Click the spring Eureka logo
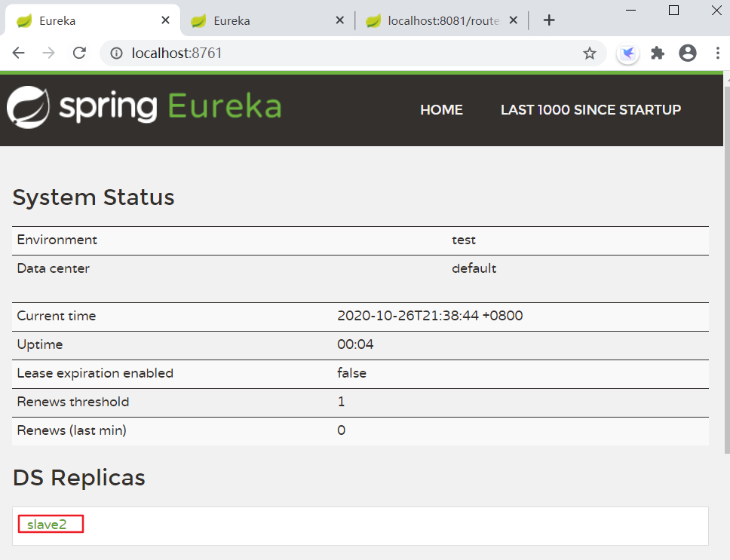Image resolution: width=730 pixels, height=560 pixels. click(x=144, y=107)
